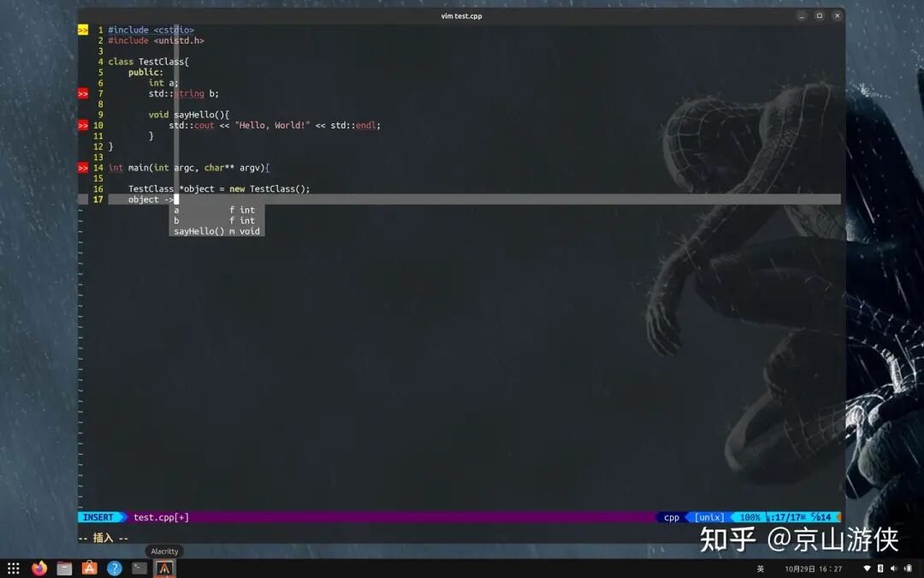
Task: Open Ubuntu Software from the dock
Action: [90, 568]
